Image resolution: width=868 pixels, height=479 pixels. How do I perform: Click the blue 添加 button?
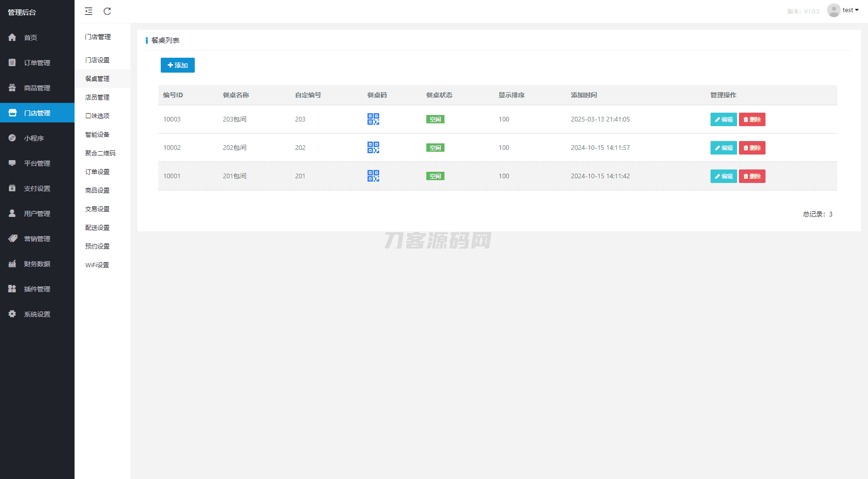tap(178, 65)
